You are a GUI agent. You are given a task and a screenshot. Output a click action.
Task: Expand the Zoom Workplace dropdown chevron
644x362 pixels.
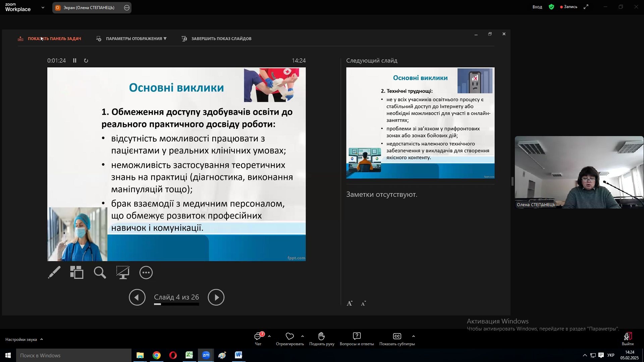pyautogui.click(x=43, y=7)
